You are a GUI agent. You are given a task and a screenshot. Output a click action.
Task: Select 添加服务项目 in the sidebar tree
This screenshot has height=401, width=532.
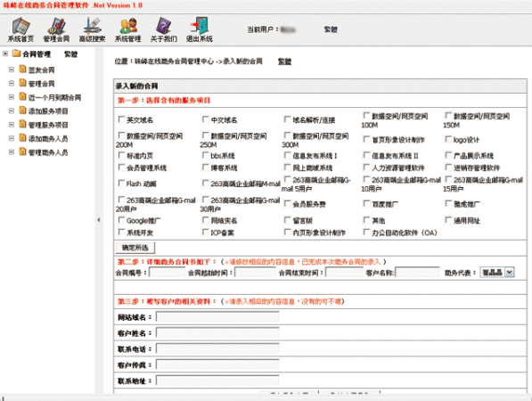(48, 111)
